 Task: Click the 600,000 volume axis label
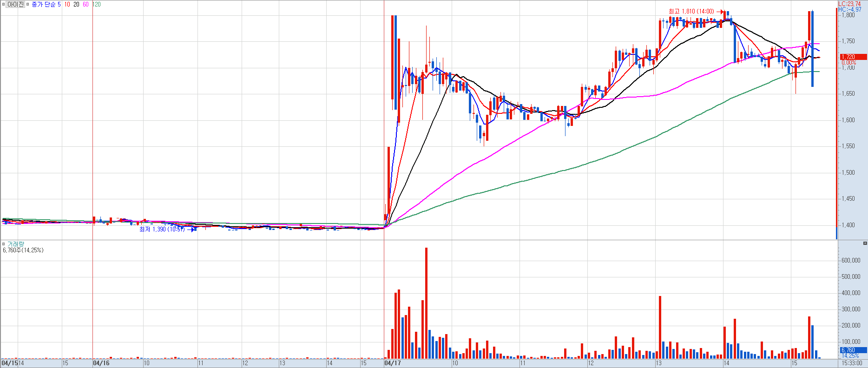(x=851, y=260)
